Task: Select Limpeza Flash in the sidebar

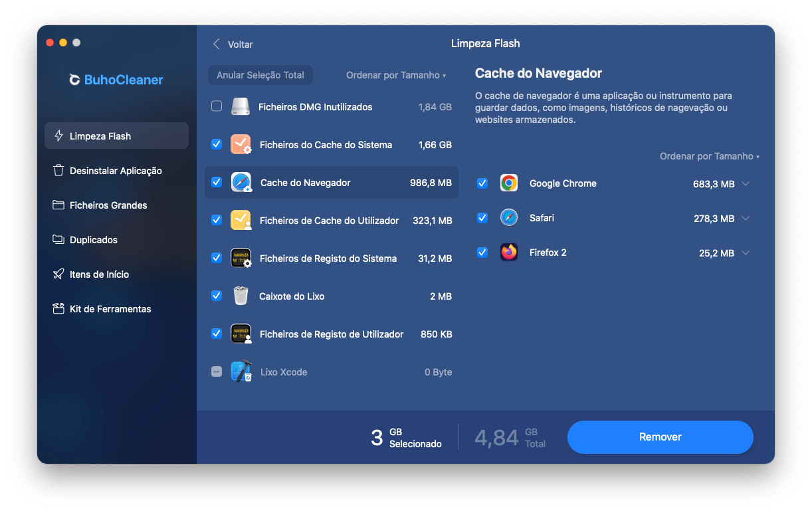Action: (x=116, y=136)
